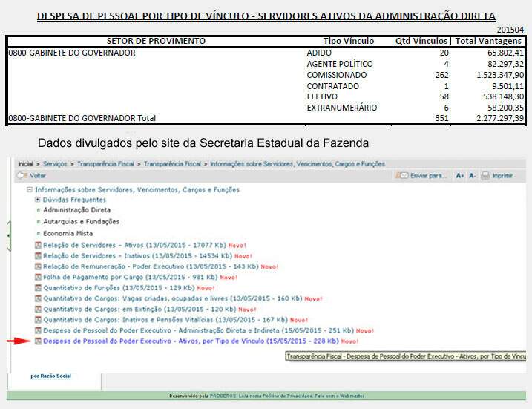Click the Imprimir printer icon
Viewport: 532px width, 409px height.
[485, 176]
